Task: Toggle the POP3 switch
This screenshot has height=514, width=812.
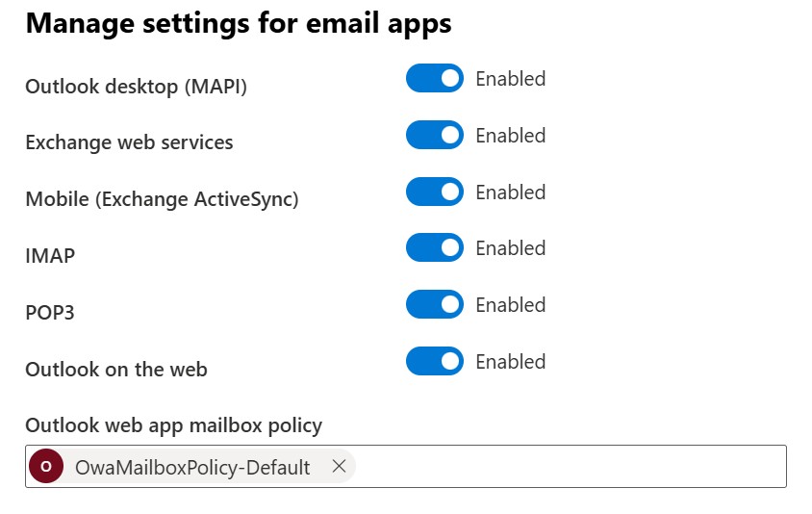Action: (435, 304)
